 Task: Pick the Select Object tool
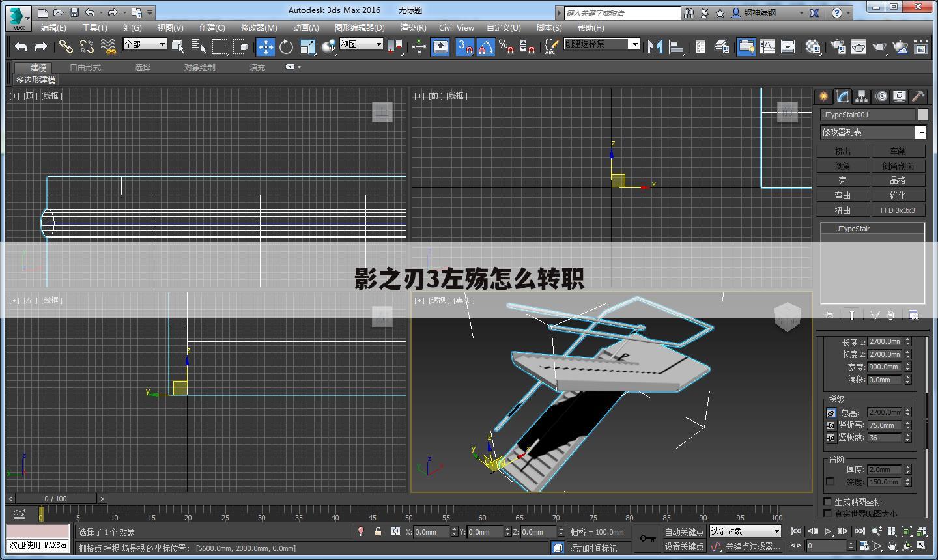coord(178,46)
